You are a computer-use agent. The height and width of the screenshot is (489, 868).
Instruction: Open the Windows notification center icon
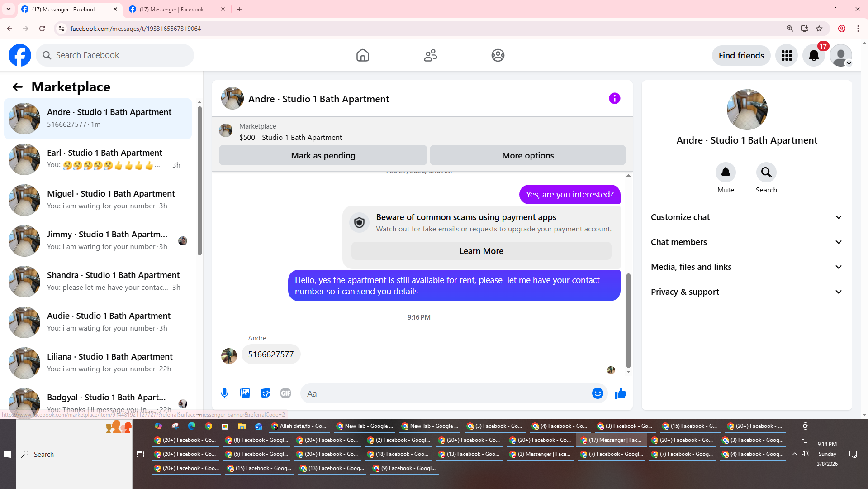(853, 454)
